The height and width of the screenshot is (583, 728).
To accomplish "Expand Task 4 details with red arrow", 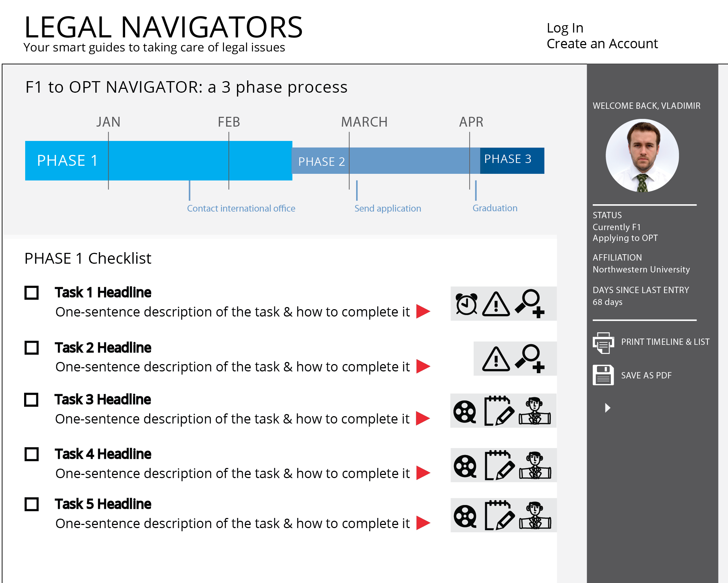I will pyautogui.click(x=423, y=473).
